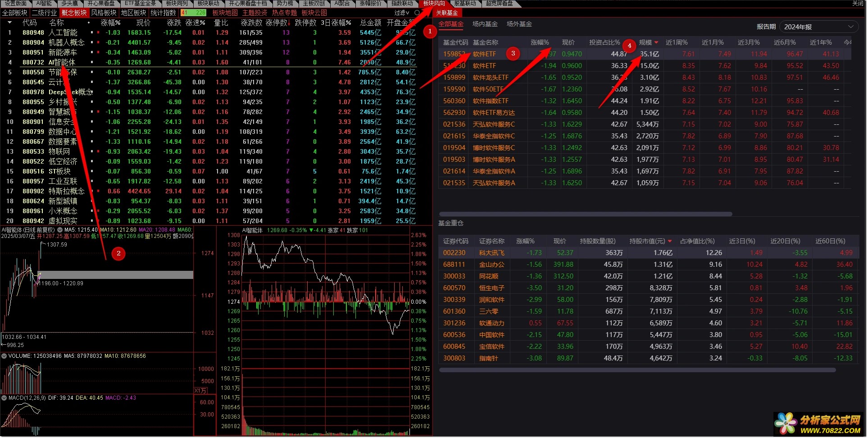Sort holdings by 占净值比(%) column
The image size is (868, 438).
697,241
